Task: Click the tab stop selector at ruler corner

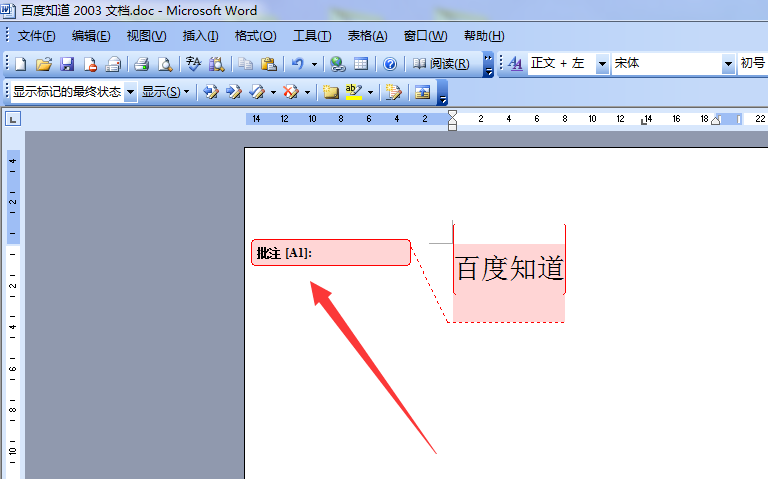Action: coord(13,119)
